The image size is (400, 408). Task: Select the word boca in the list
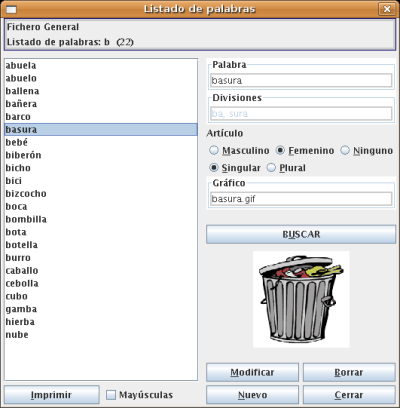tap(101, 206)
